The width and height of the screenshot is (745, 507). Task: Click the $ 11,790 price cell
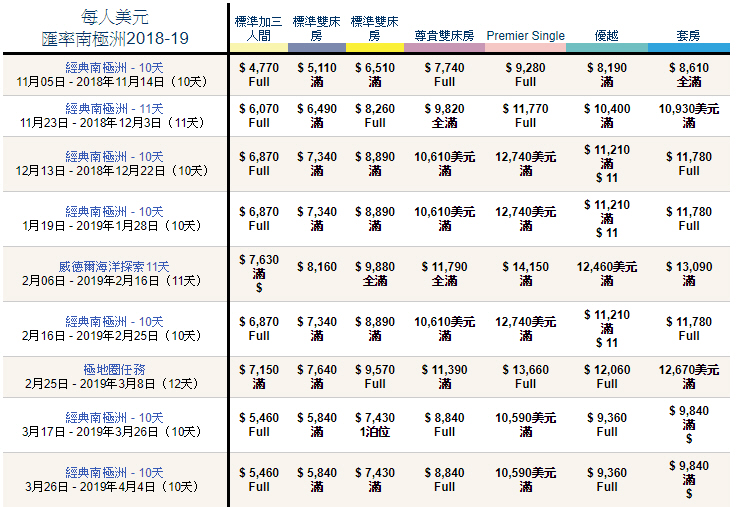pos(444,267)
